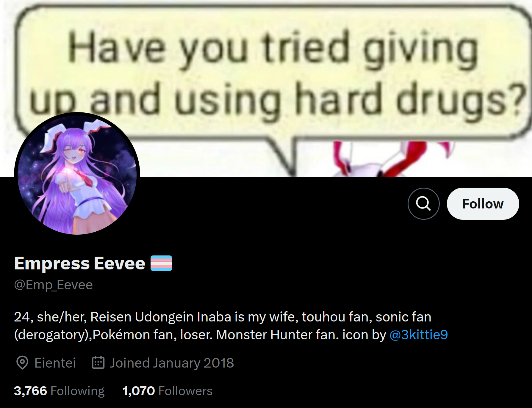
Task: Open the 1,070 Followers list
Action: 167,391
